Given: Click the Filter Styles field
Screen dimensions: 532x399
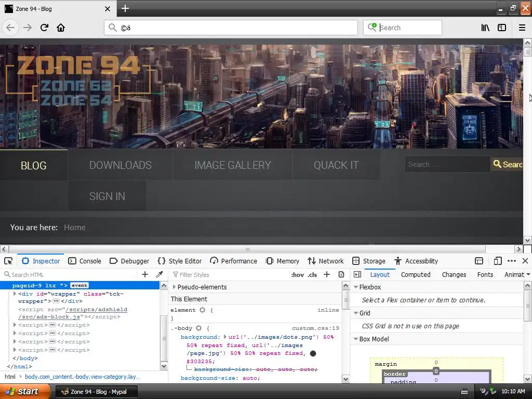Looking at the screenshot, I should [x=229, y=274].
